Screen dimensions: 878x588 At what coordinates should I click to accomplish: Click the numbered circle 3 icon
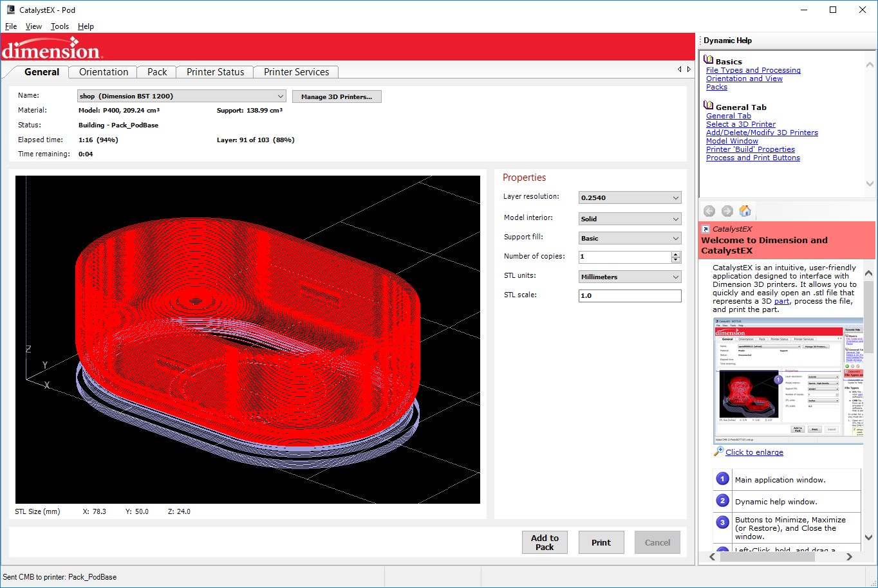pos(723,522)
